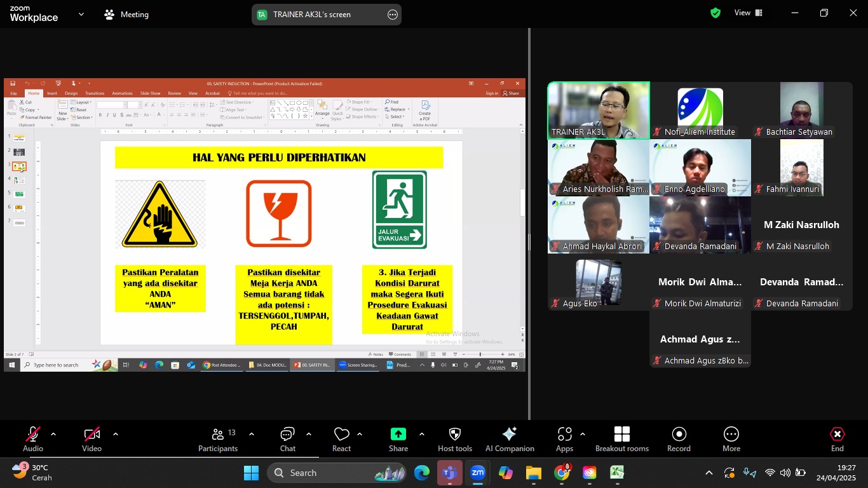This screenshot has height=488, width=868.
Task: Start camera with Video button
Action: coord(92,439)
